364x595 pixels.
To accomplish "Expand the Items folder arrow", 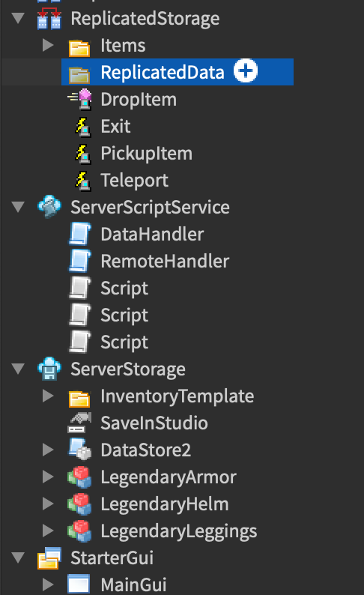I will pos(48,45).
